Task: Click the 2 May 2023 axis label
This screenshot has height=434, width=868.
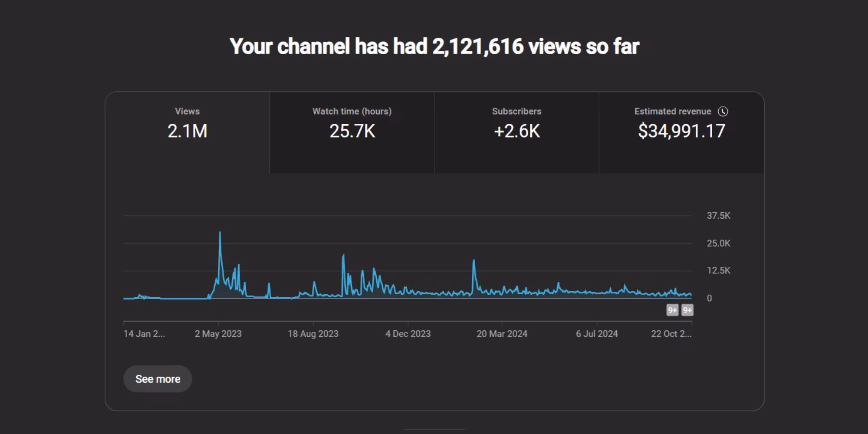Action: pyautogui.click(x=218, y=334)
